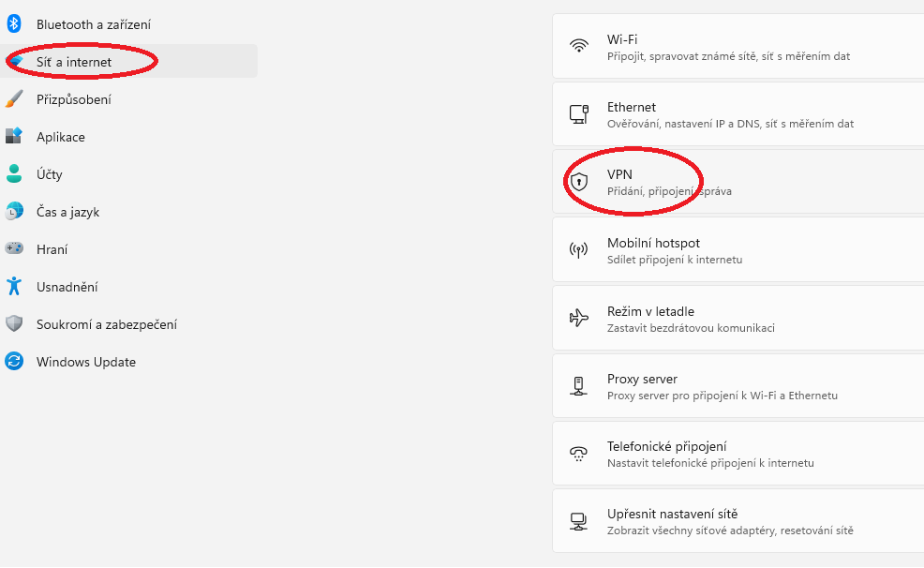
Task: Click the Wi-Fi signal icon
Action: click(x=579, y=46)
